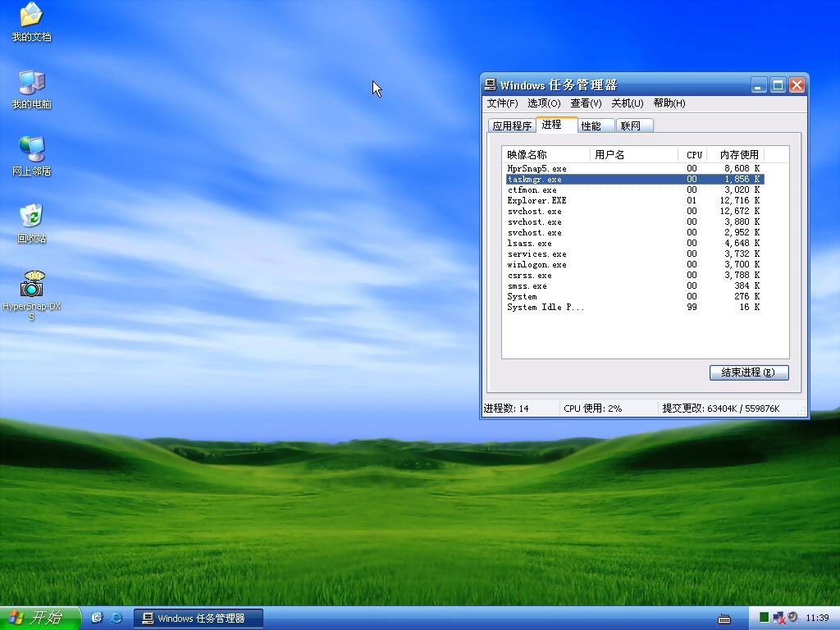Click the show desktop quick launch icon
The image size is (840, 630).
(97, 619)
